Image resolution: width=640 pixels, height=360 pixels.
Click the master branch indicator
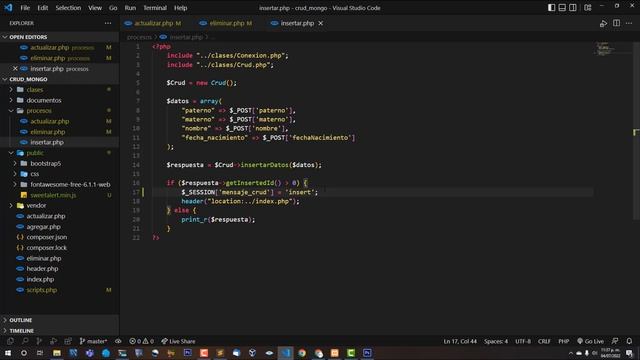click(93, 341)
